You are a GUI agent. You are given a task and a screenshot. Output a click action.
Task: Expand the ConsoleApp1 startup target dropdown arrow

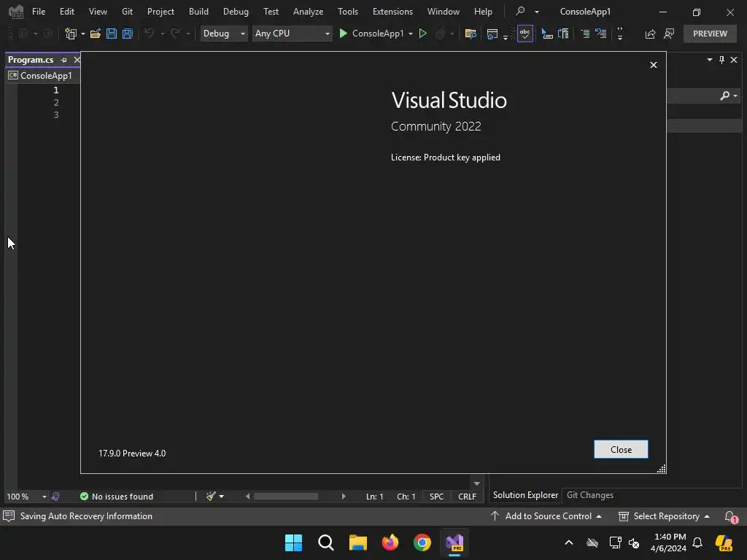[x=411, y=34]
